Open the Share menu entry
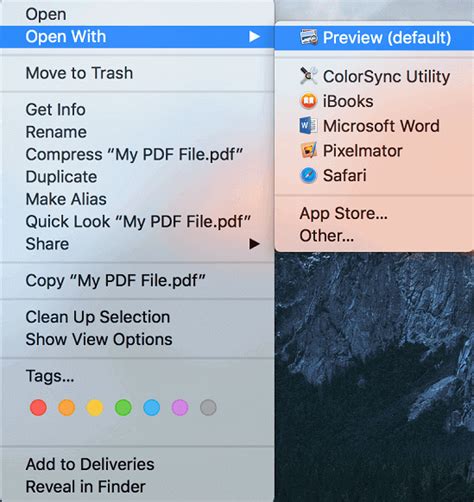The width and height of the screenshot is (474, 502). tap(137, 244)
